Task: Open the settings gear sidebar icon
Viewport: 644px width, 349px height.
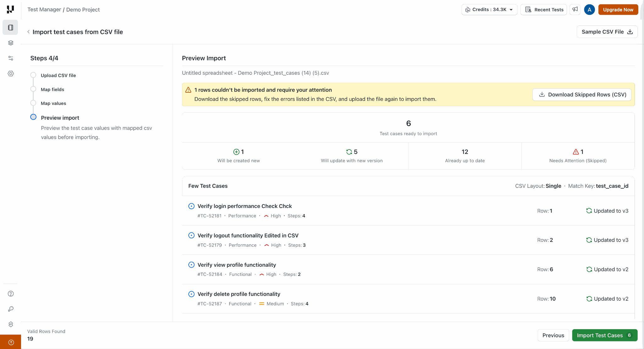Action: tap(11, 74)
